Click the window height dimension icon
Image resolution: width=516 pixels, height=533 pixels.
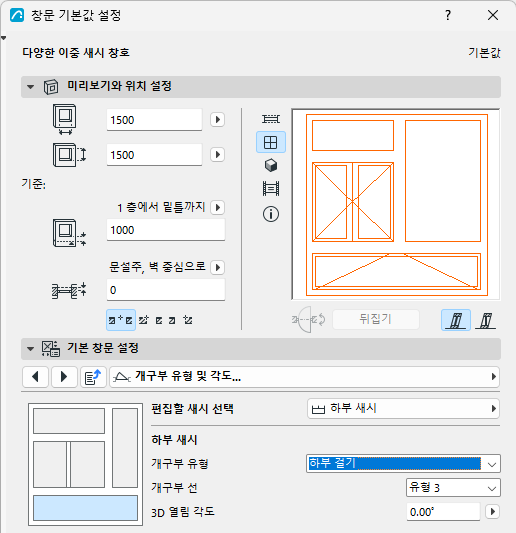click(x=69, y=155)
